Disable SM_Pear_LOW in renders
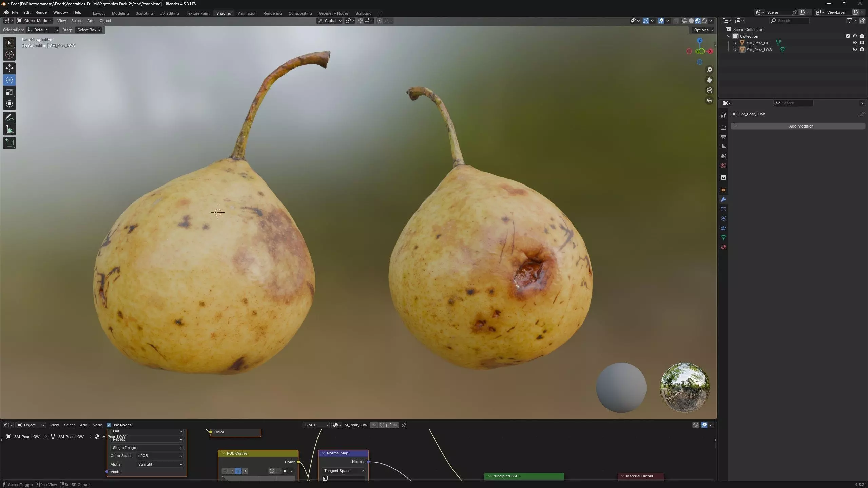The image size is (868, 488). [x=862, y=50]
